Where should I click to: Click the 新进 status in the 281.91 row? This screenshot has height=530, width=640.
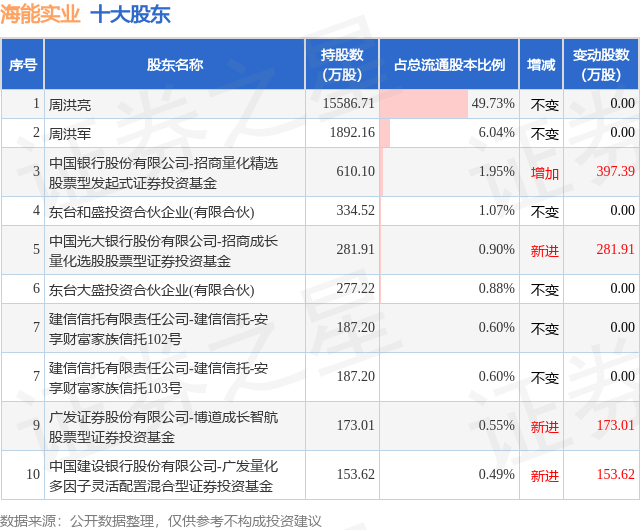(544, 251)
